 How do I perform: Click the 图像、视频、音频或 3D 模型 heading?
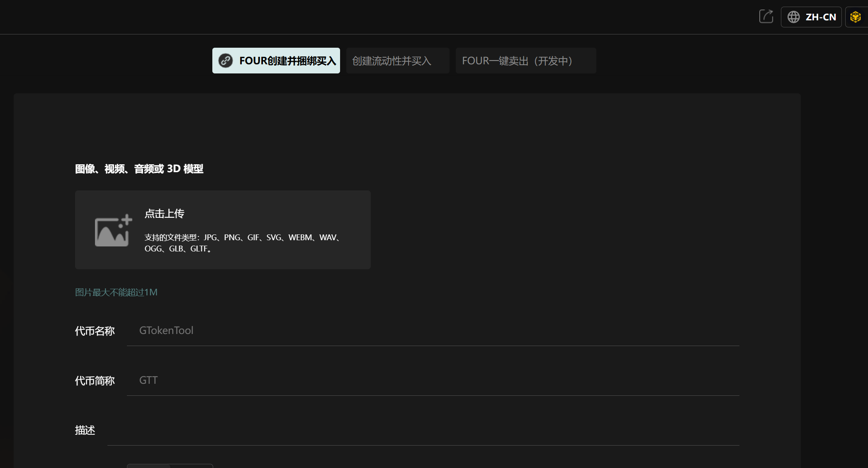pos(139,169)
